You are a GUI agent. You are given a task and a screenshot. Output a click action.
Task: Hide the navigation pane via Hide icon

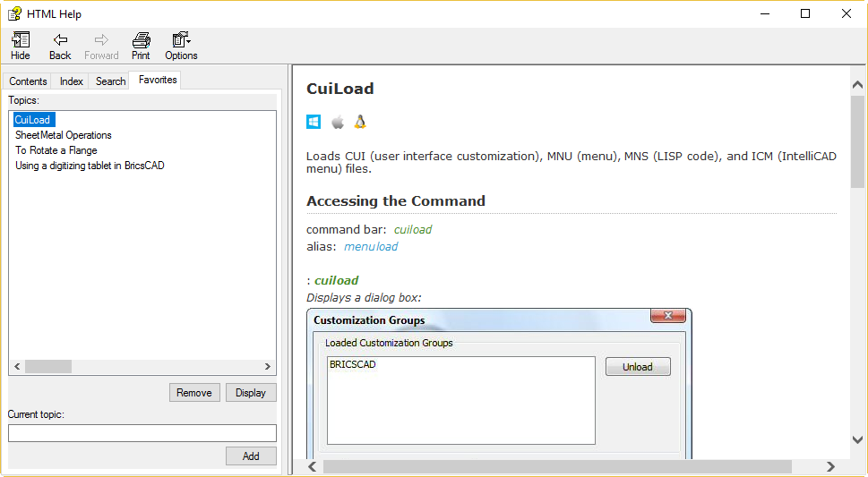tap(21, 46)
